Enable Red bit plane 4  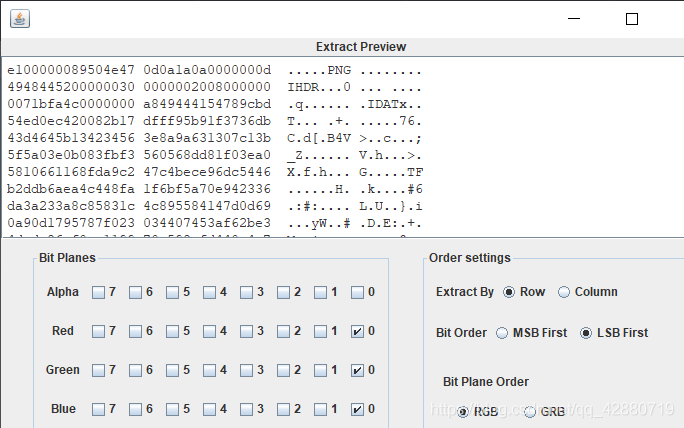(209, 332)
